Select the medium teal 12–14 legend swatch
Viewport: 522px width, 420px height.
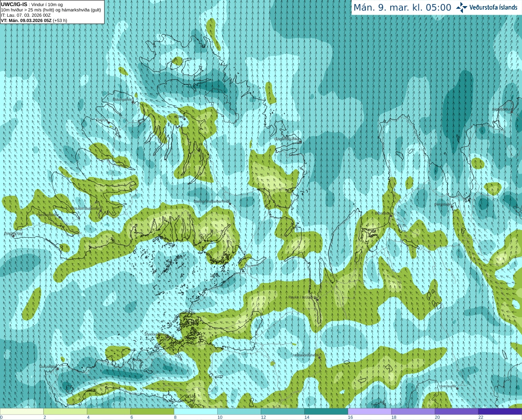283,411
